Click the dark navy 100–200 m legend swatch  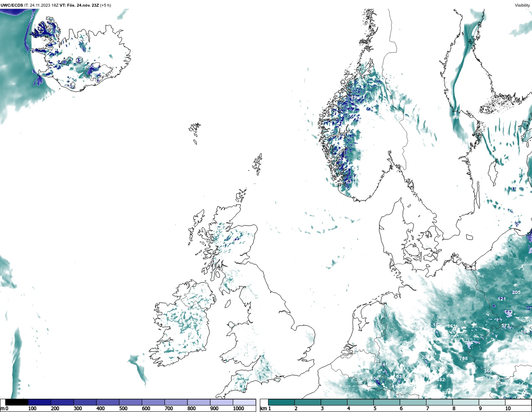click(39, 402)
